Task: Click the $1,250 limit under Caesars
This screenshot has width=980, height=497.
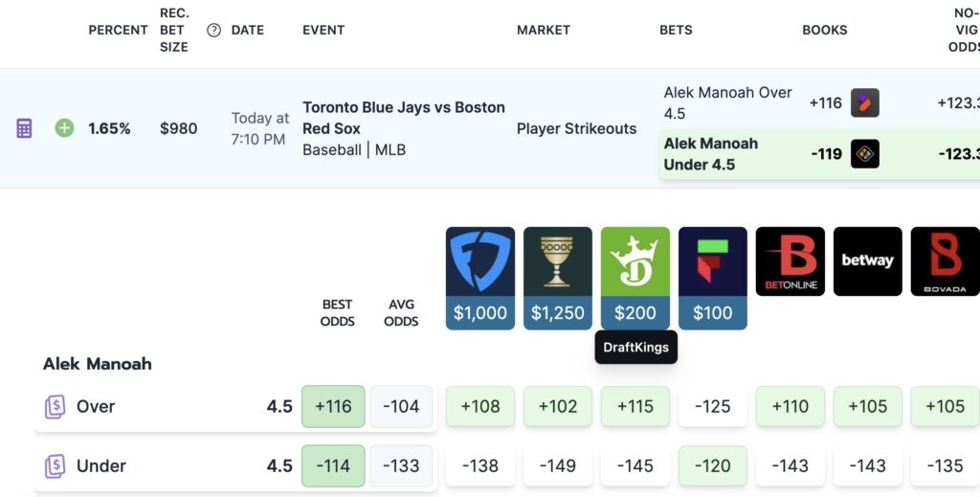Action: (x=558, y=312)
